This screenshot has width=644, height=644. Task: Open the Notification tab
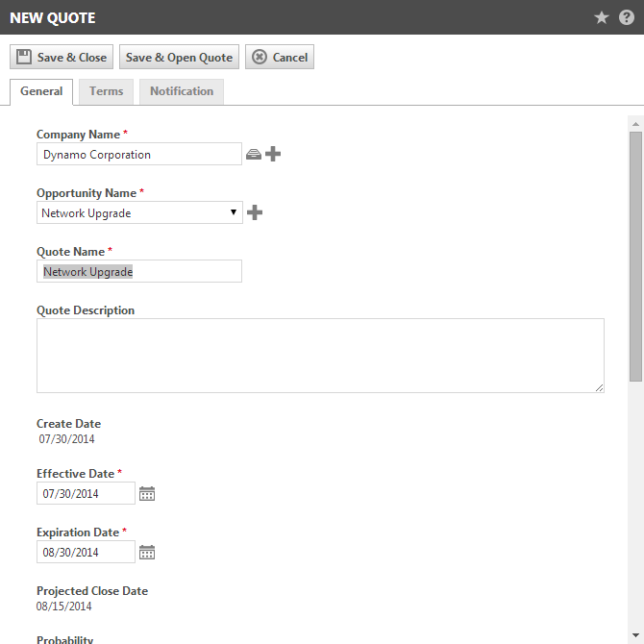click(x=182, y=91)
